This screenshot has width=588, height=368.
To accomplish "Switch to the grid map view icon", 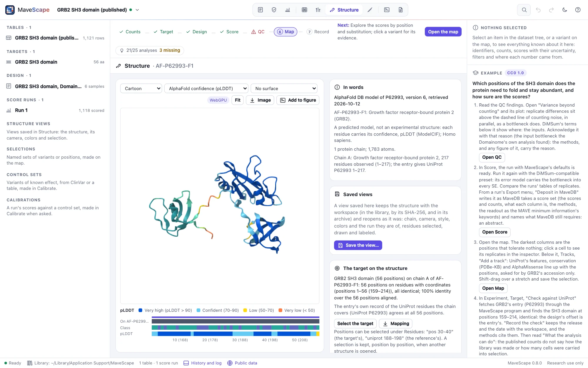I will (304, 10).
